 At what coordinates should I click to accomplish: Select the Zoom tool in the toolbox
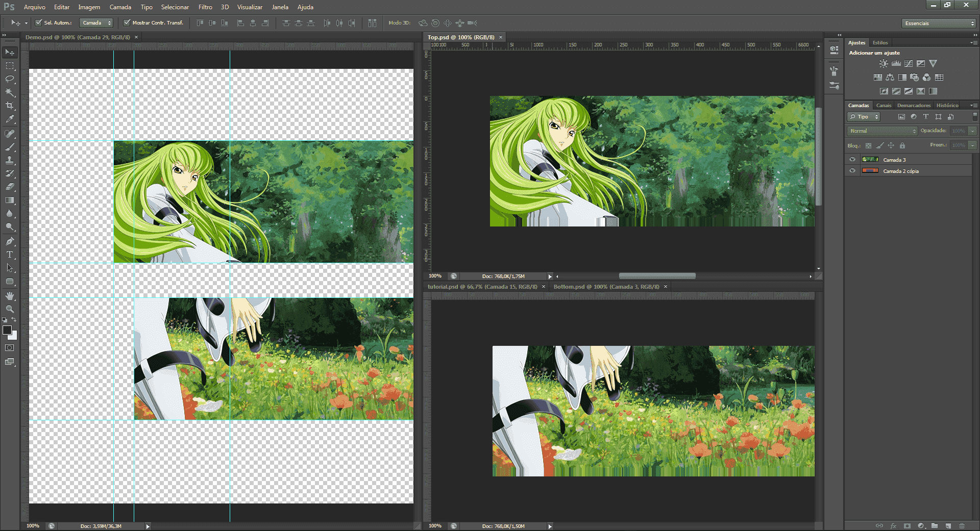[10, 309]
